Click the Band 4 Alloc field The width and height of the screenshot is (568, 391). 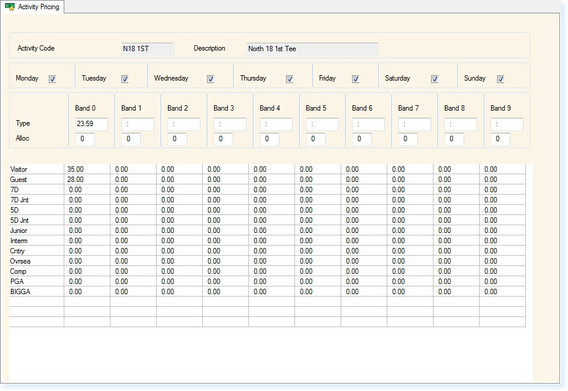point(270,139)
